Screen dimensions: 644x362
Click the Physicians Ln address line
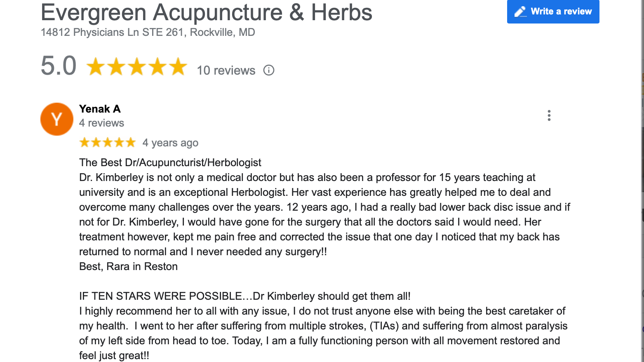click(148, 32)
